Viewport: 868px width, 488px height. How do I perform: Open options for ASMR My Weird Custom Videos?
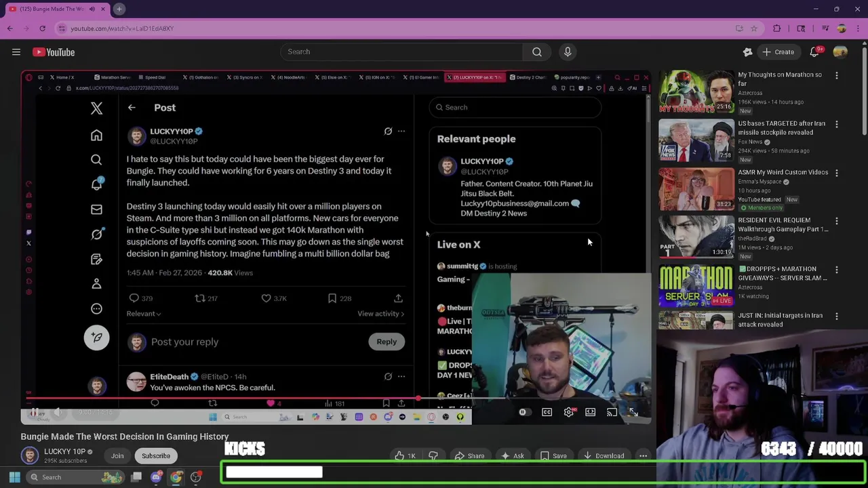click(836, 173)
